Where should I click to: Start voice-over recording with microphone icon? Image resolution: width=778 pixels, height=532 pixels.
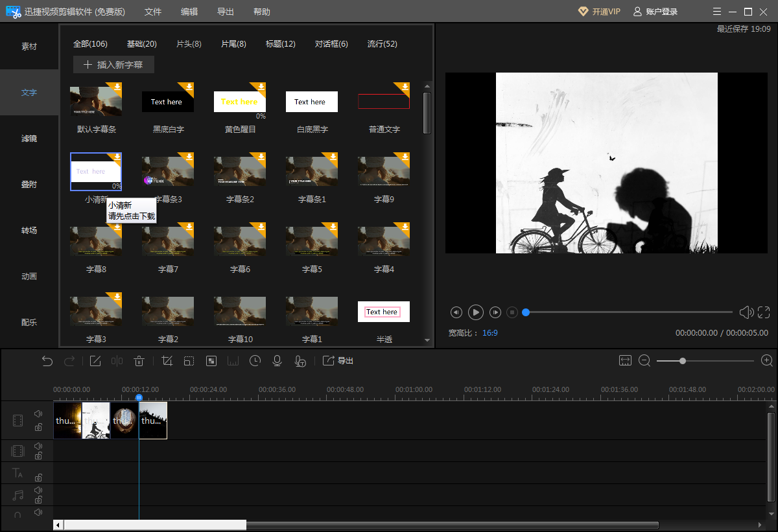click(x=277, y=361)
